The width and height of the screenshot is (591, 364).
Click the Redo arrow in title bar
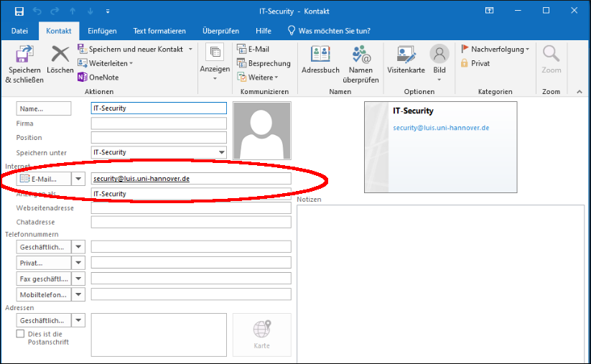coord(55,11)
